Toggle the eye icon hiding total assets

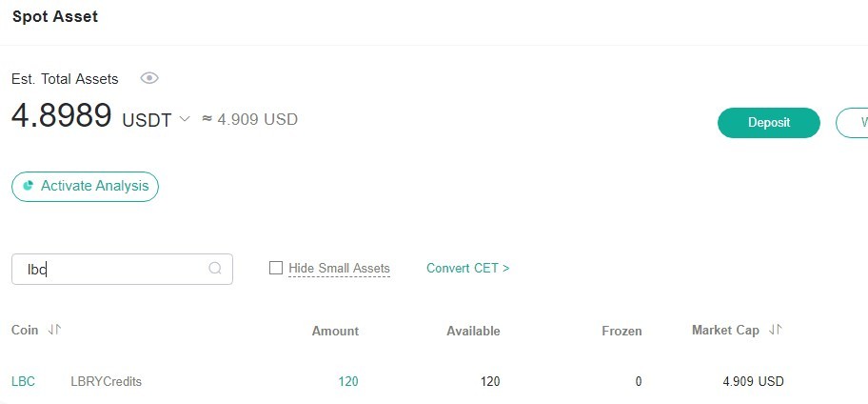149,78
